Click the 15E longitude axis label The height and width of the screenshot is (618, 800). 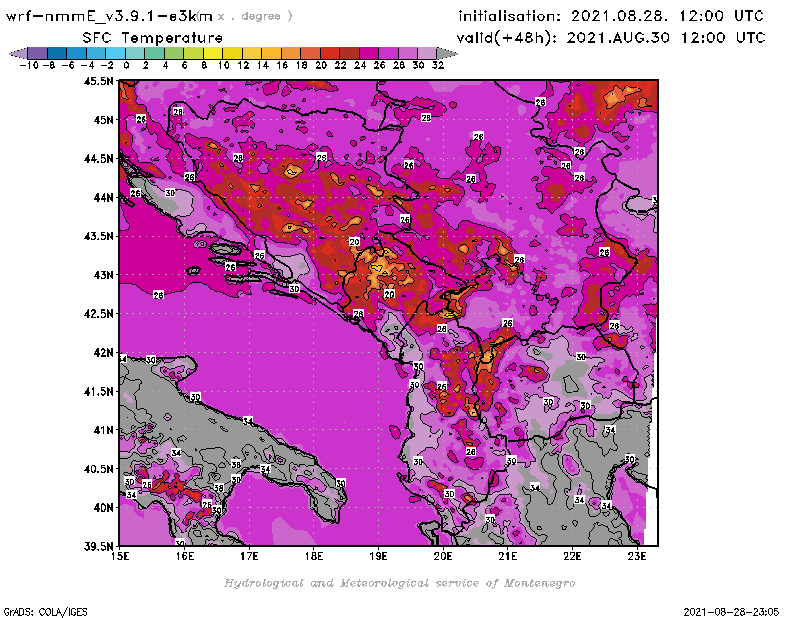tap(120, 556)
